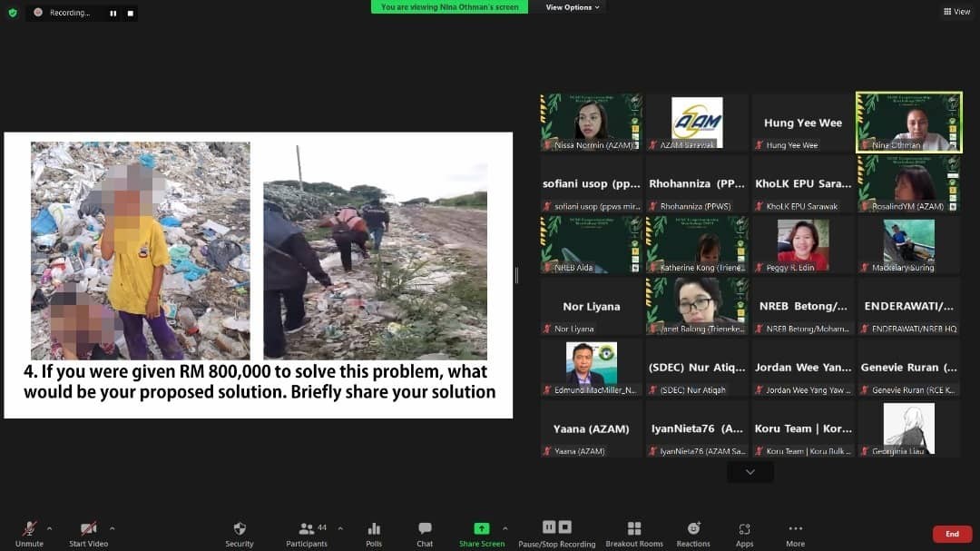Open the Chat panel
The width and height of the screenshot is (980, 551).
click(425, 529)
